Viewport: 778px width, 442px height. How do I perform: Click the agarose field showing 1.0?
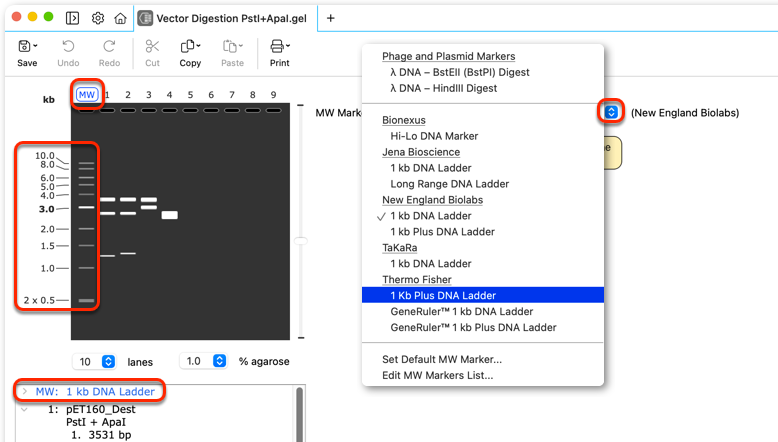[x=196, y=361]
